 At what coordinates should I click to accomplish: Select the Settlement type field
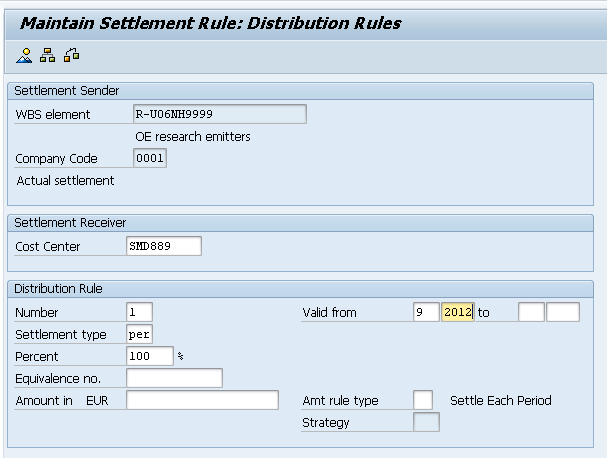click(139, 334)
